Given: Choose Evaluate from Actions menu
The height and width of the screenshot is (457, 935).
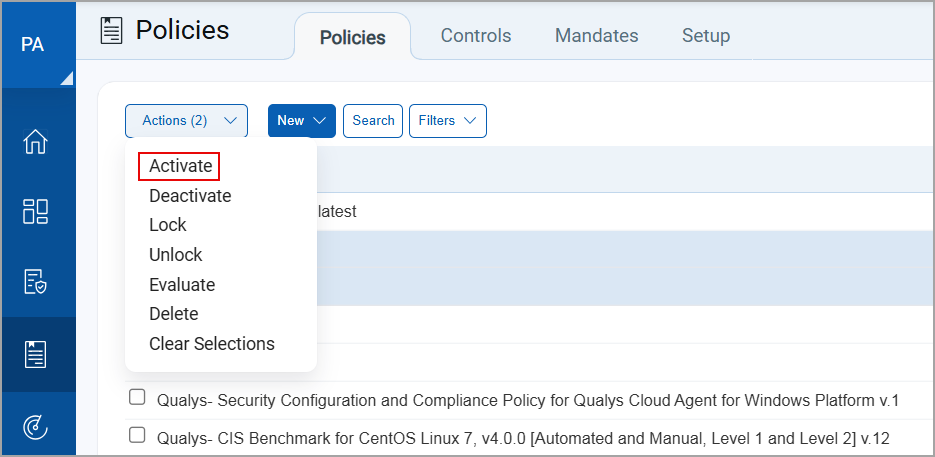Looking at the screenshot, I should pos(182,285).
